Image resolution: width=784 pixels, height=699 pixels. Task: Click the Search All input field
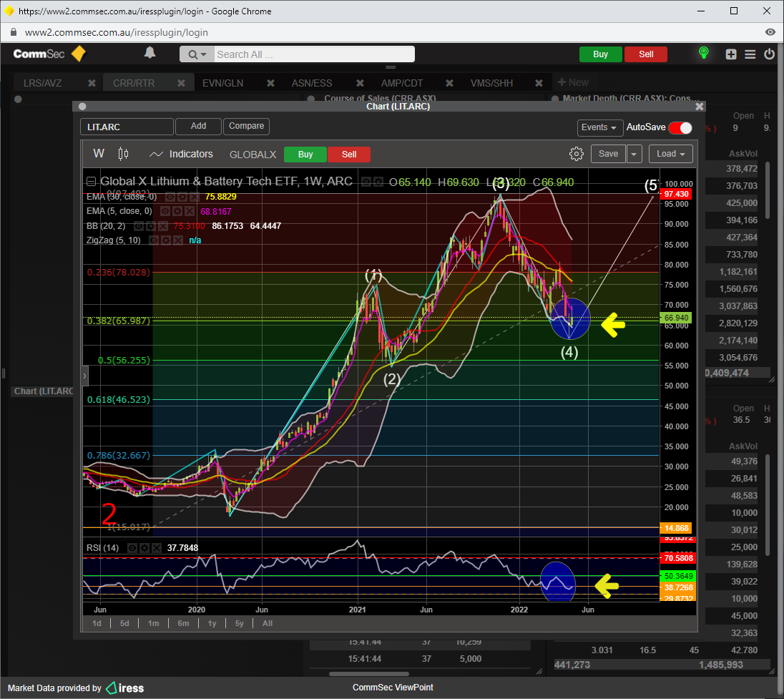pyautogui.click(x=315, y=54)
